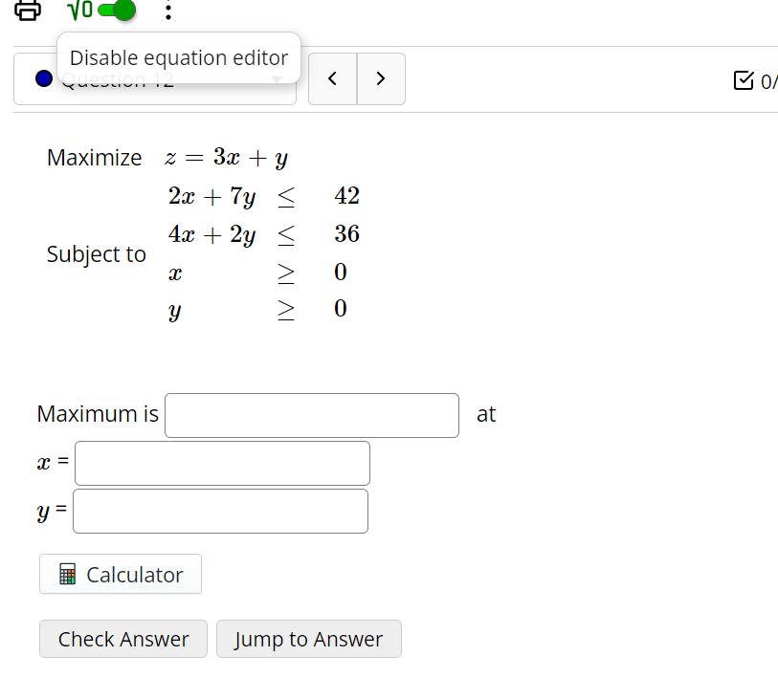Open the three-dot overflow menu
The image size is (778, 700).
click(168, 11)
